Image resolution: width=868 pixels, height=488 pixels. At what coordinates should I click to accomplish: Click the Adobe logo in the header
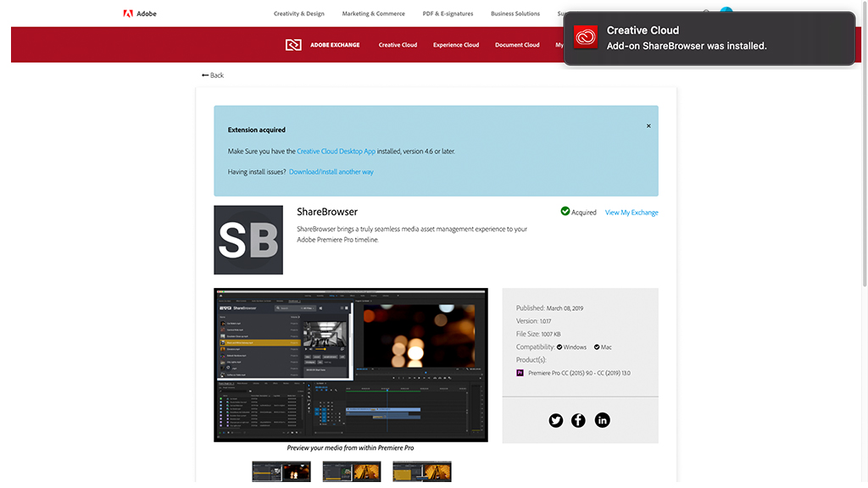pos(140,14)
